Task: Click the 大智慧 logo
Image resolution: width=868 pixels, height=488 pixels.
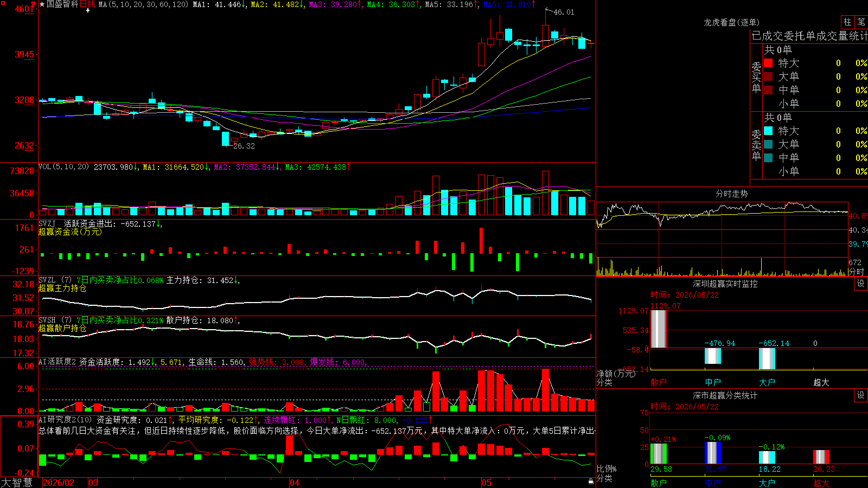Action: [x=17, y=483]
